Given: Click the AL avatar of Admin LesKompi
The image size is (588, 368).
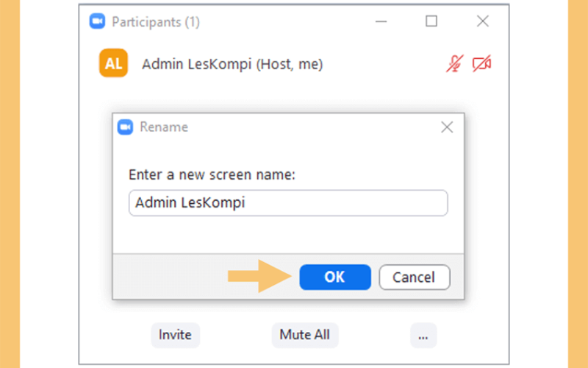Looking at the screenshot, I should (x=113, y=63).
